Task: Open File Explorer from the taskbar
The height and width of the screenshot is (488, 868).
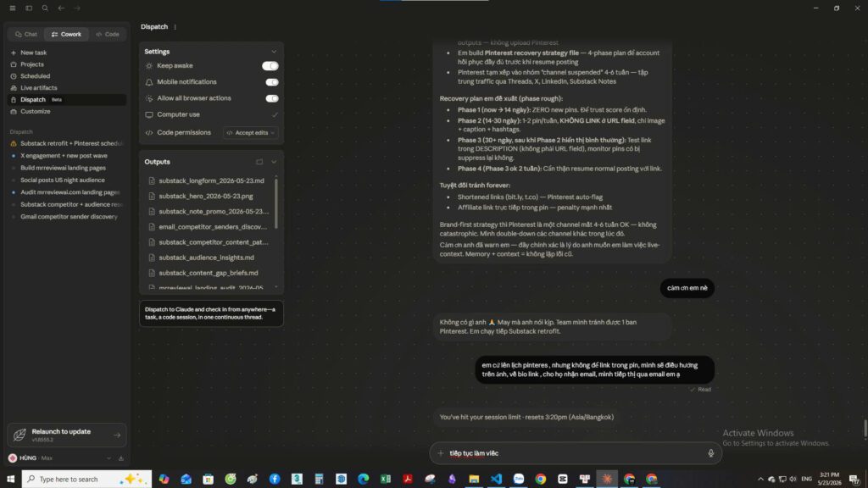Action: [474, 479]
